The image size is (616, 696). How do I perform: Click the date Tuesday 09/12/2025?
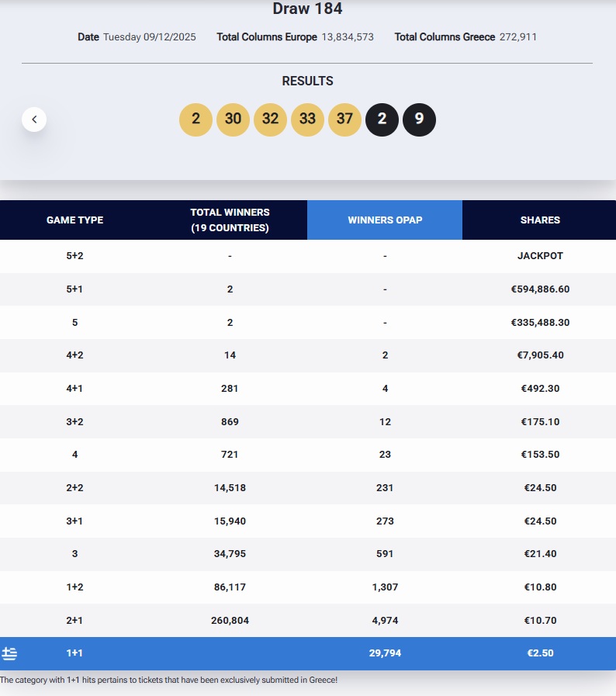[151, 37]
